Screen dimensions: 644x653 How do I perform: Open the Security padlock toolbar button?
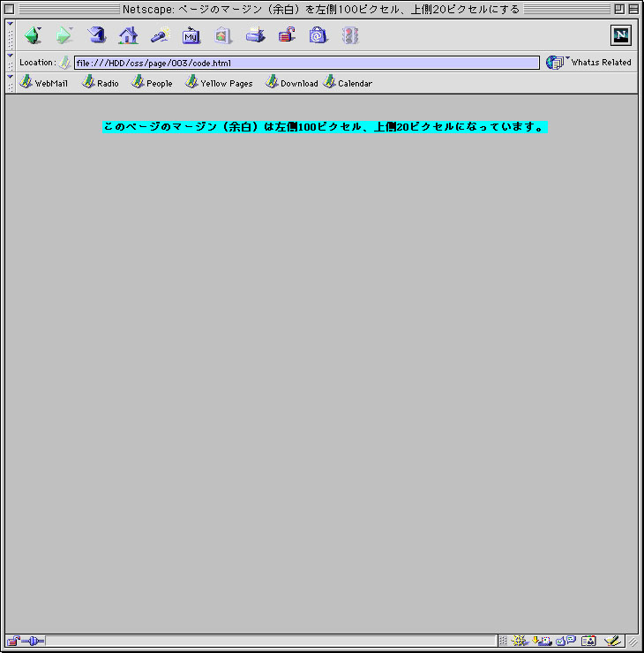coord(287,35)
